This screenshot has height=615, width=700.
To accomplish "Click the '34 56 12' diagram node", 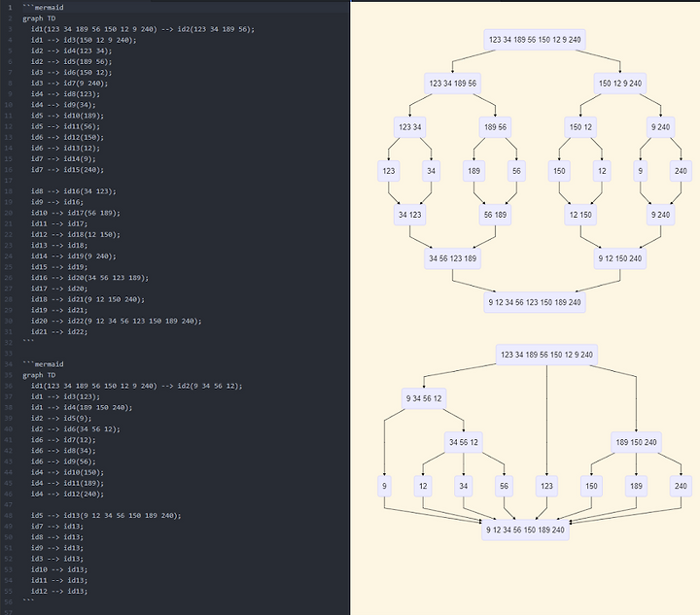I will [x=464, y=442].
